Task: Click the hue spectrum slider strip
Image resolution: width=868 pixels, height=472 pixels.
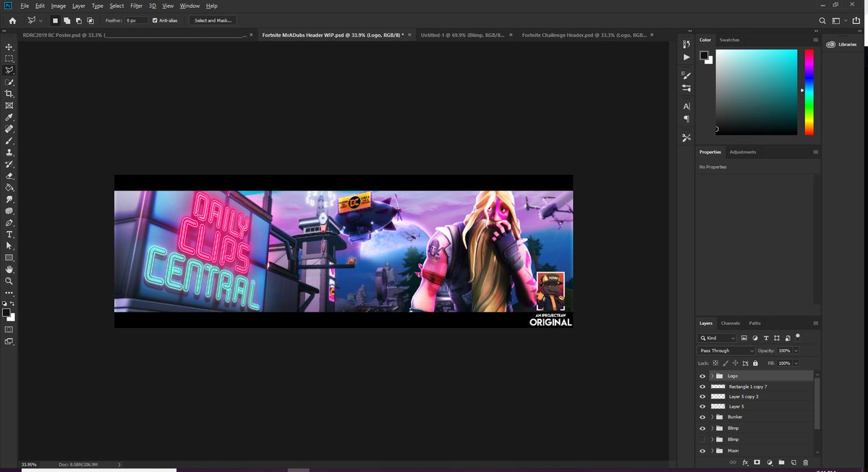Action: point(809,92)
